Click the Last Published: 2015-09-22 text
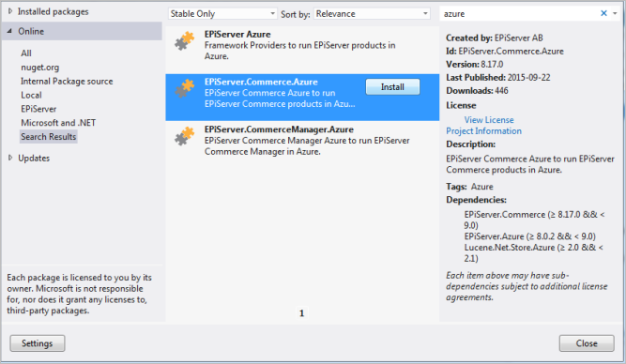626x364 pixels. point(497,78)
